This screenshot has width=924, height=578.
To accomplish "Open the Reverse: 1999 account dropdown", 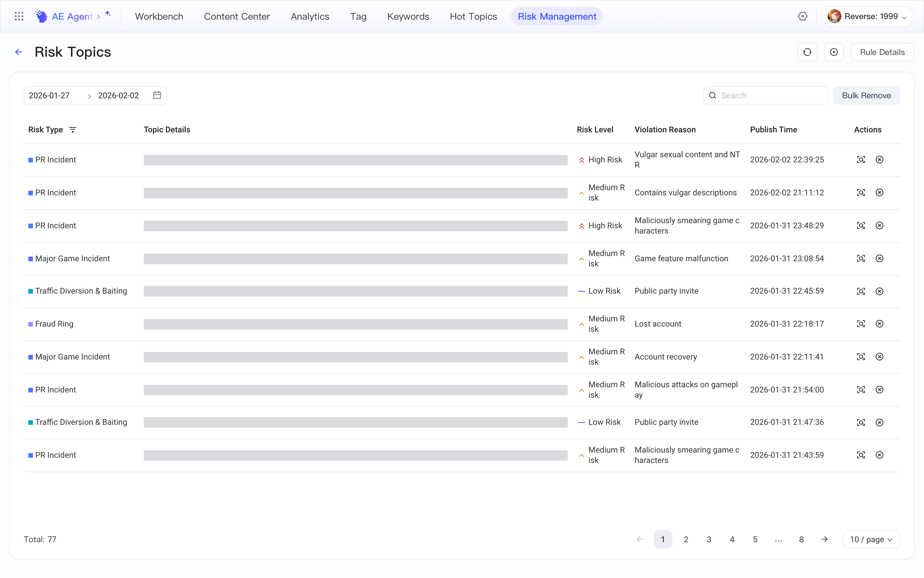I will click(x=867, y=16).
